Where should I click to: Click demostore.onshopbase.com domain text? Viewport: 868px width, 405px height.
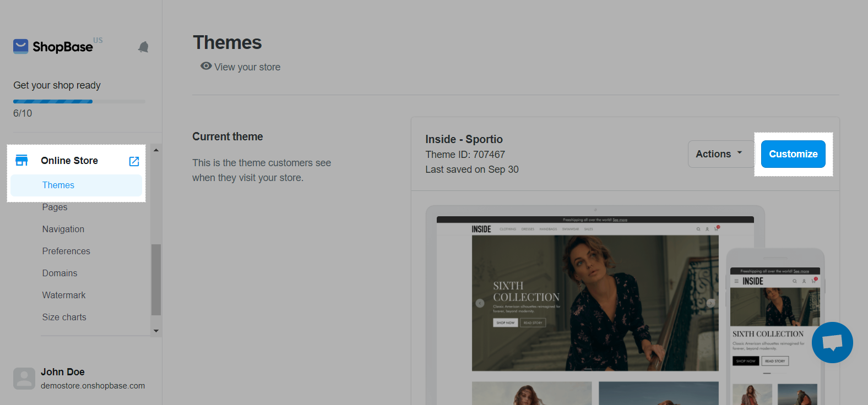pos(93,386)
